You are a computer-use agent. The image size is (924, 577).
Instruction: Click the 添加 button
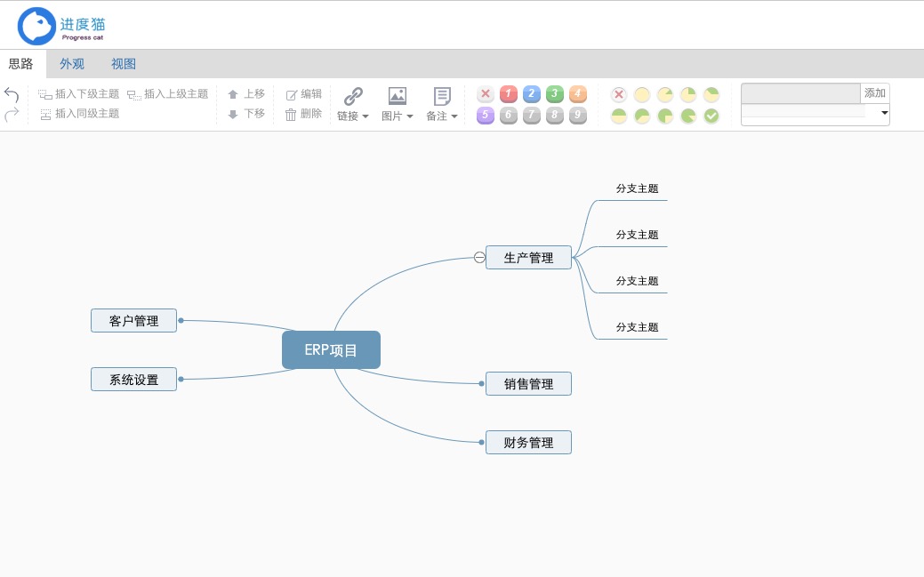coord(875,93)
